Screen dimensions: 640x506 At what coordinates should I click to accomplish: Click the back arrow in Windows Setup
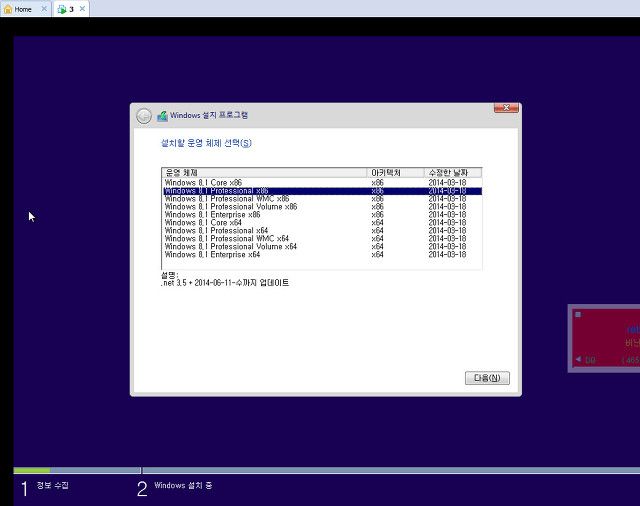(x=144, y=116)
